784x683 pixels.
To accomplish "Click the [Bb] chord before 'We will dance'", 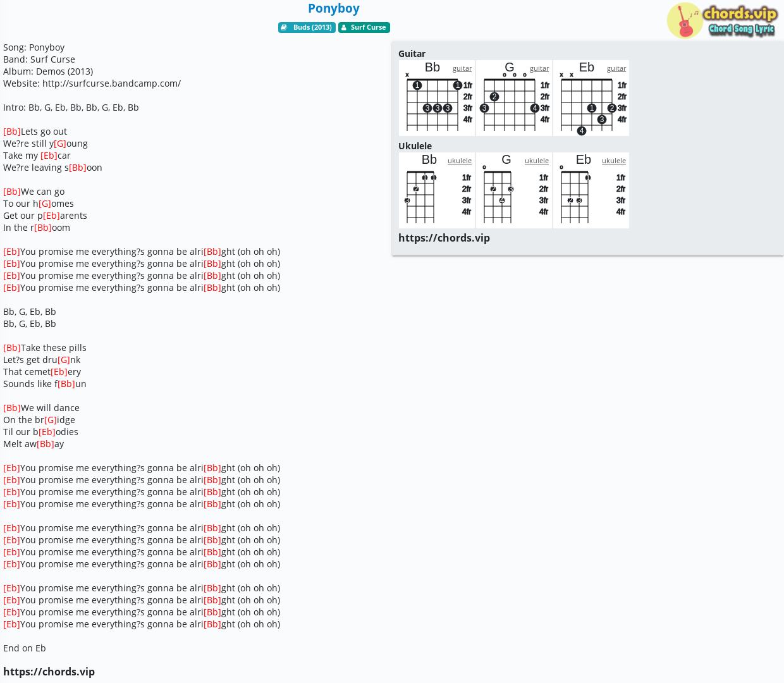I will click(x=12, y=408).
